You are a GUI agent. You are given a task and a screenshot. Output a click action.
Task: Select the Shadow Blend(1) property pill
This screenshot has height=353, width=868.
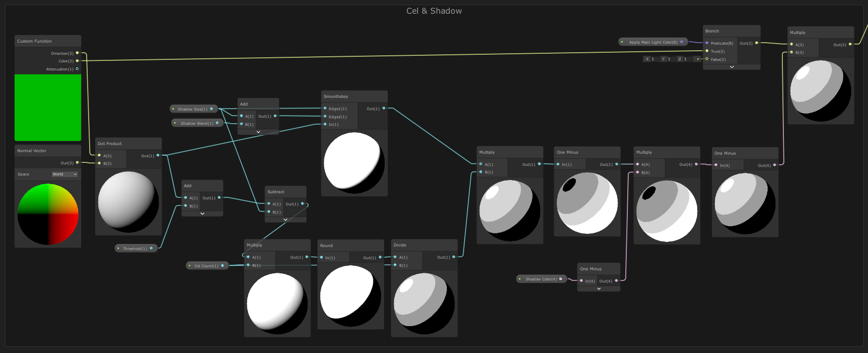[x=198, y=123]
